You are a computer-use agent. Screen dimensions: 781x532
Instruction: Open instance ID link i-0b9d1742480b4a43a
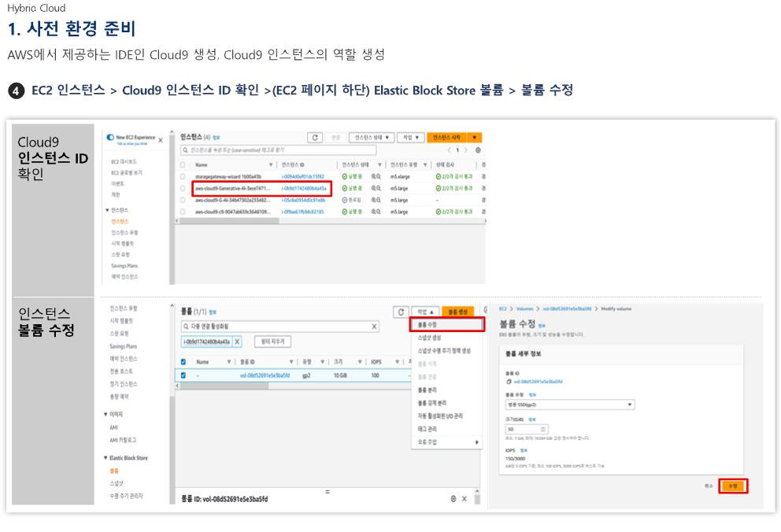click(304, 188)
